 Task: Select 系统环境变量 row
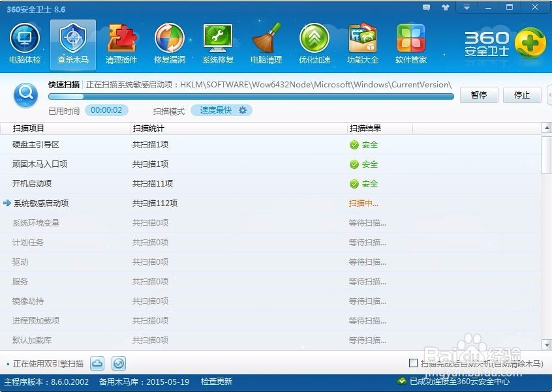tap(271, 223)
